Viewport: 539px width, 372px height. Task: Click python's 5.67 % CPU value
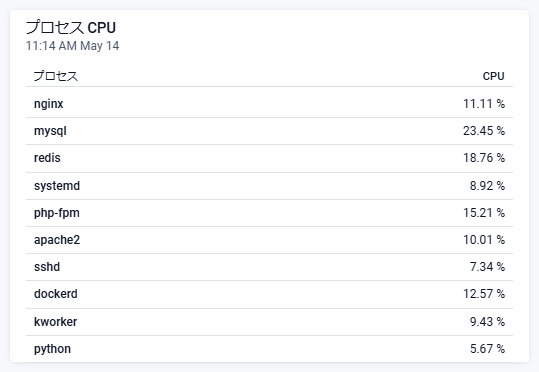pos(487,349)
